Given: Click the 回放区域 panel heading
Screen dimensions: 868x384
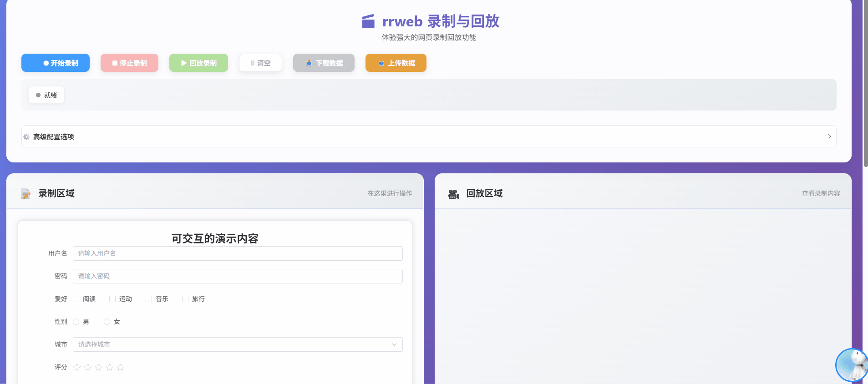Looking at the screenshot, I should pyautogui.click(x=484, y=193).
